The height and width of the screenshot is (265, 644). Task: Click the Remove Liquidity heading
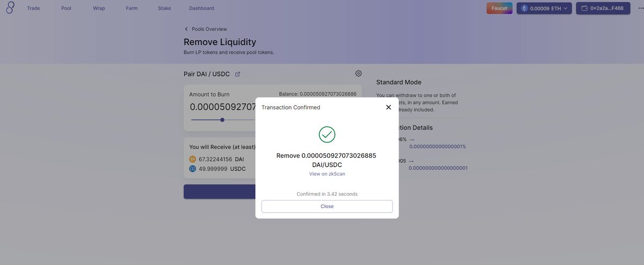click(x=220, y=42)
